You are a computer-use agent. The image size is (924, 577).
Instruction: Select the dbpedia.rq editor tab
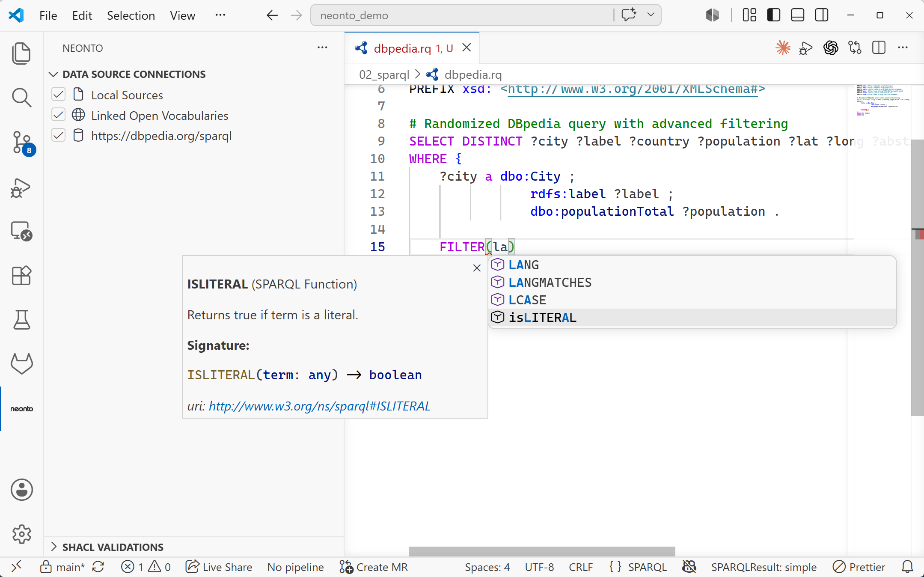413,48
